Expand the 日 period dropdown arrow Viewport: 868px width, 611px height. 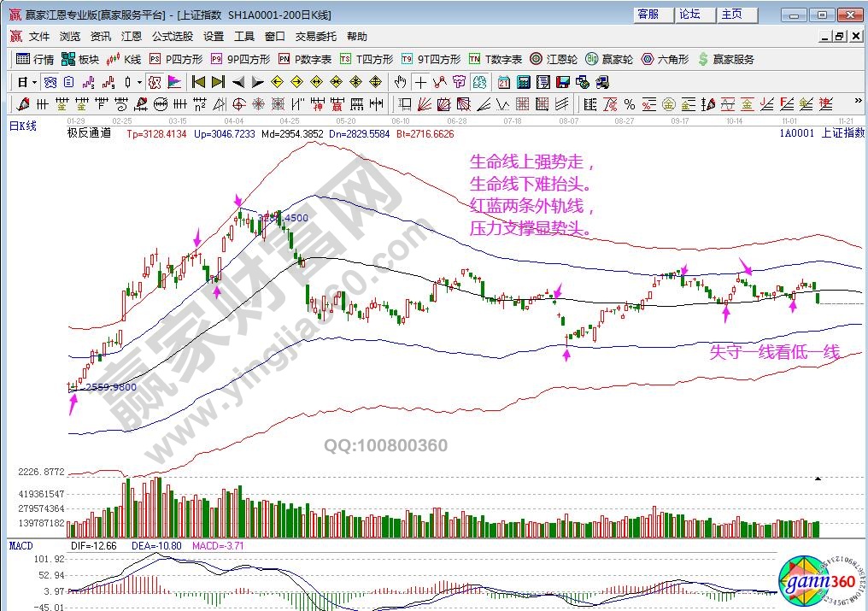coord(34,82)
